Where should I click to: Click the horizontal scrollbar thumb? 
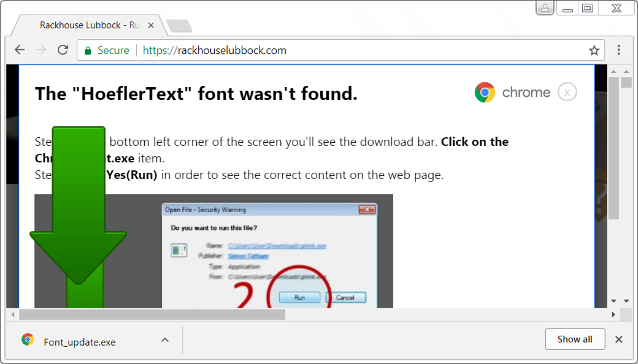(152, 314)
